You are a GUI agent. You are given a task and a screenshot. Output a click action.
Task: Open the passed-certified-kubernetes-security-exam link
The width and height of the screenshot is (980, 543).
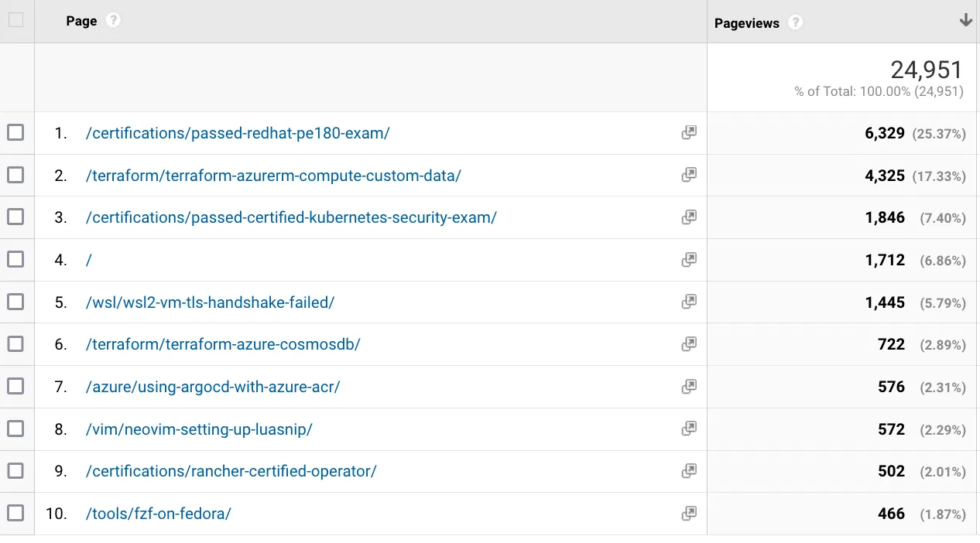point(291,217)
